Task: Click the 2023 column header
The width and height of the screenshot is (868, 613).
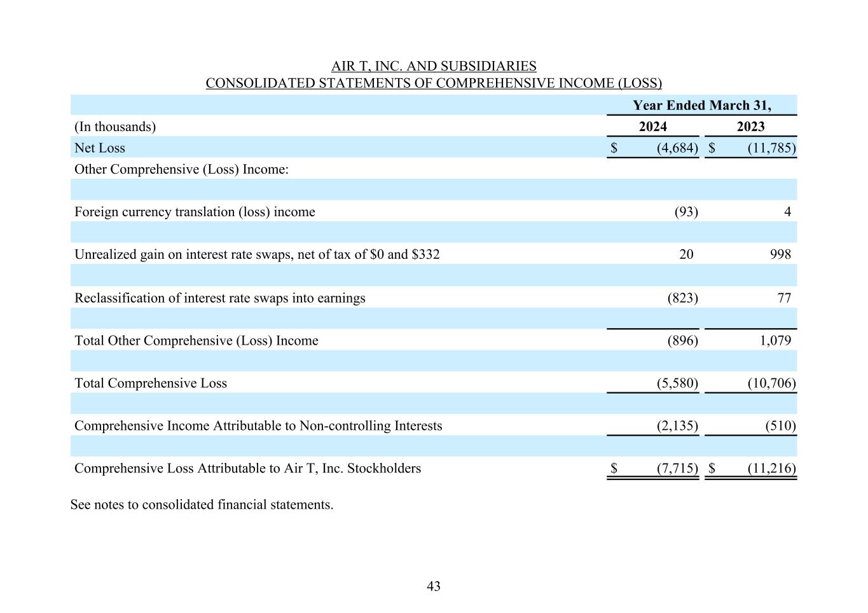Action: [750, 127]
